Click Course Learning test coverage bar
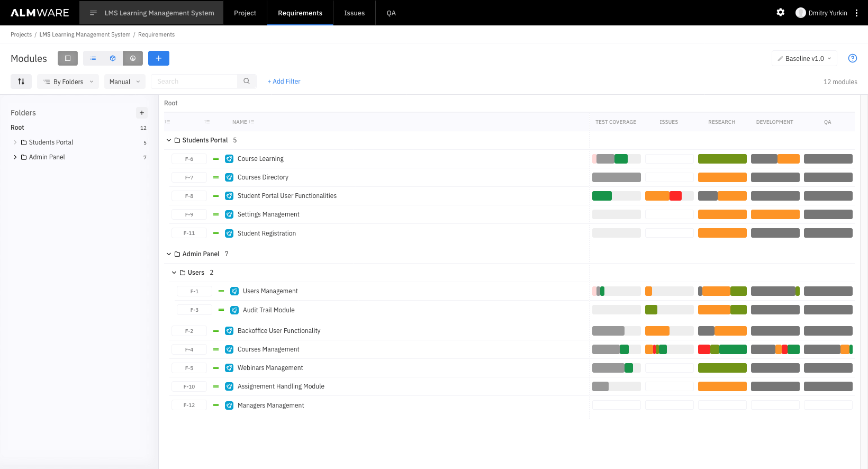 point(617,159)
